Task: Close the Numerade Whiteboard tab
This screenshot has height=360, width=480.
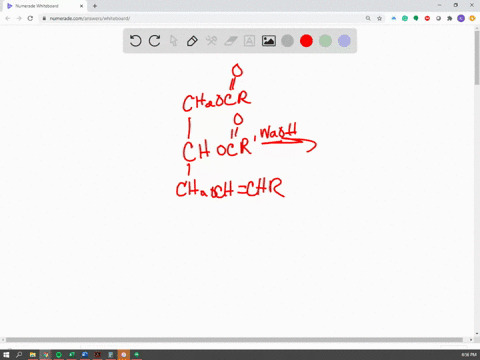Action: click(81, 6)
